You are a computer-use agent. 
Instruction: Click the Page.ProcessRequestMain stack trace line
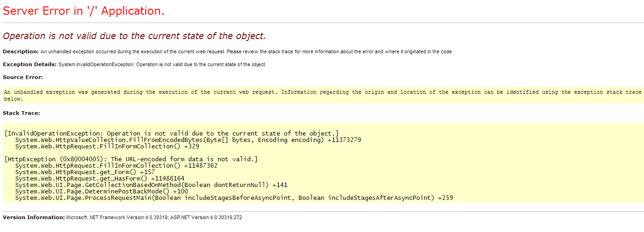[x=234, y=198]
